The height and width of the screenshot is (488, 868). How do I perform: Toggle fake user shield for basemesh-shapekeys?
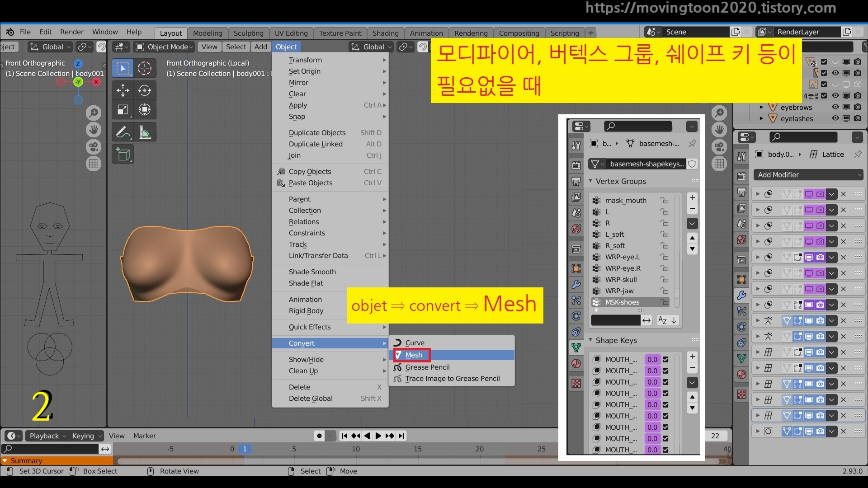[692, 164]
